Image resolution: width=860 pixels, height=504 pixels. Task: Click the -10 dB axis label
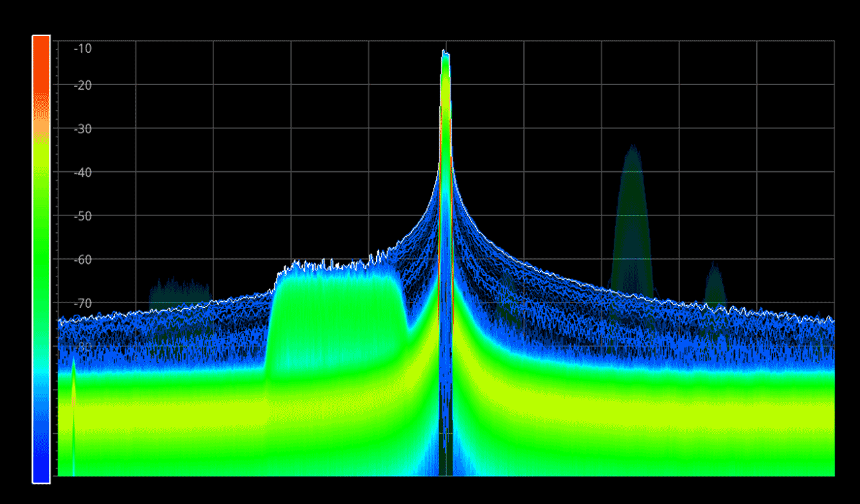pos(82,48)
